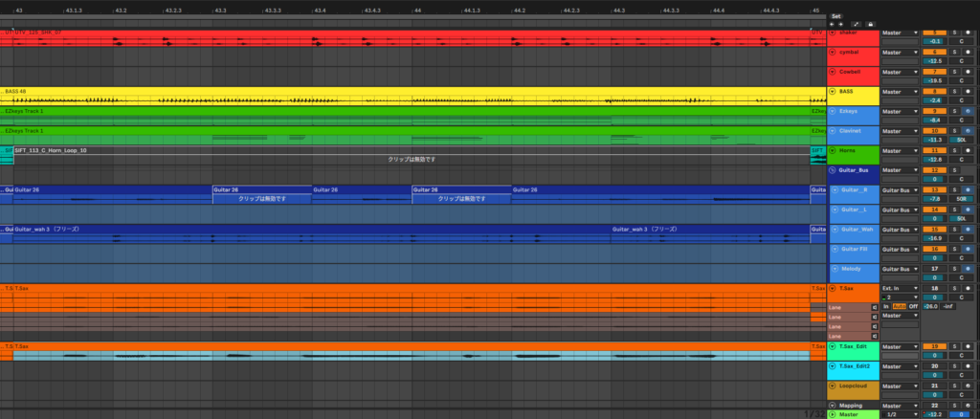This screenshot has width=980, height=419.
Task: Solo the Horns track
Action: [x=953, y=150]
